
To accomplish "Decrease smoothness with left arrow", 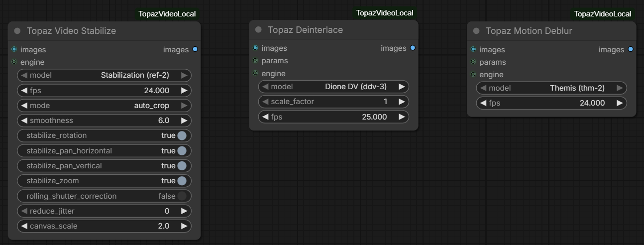I will pos(23,120).
